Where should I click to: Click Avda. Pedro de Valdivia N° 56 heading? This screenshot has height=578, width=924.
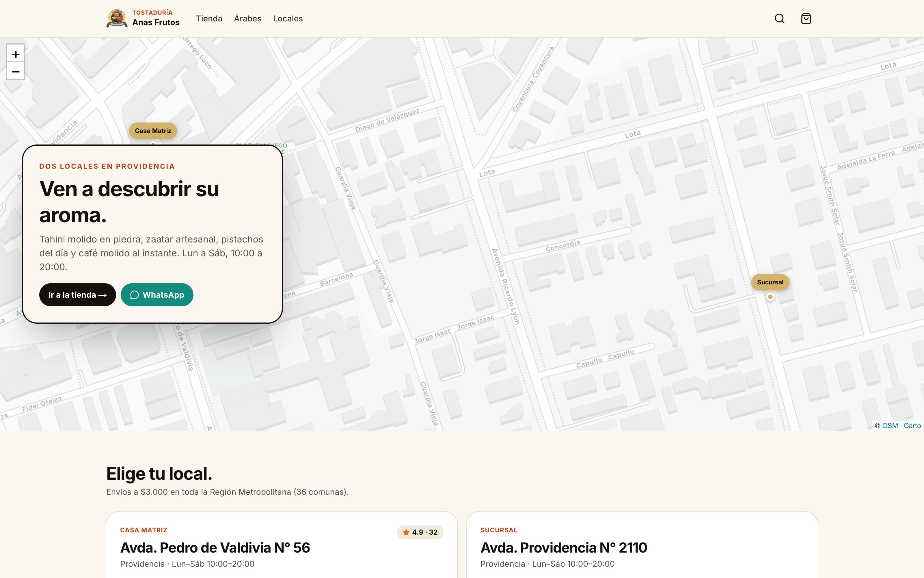[215, 547]
